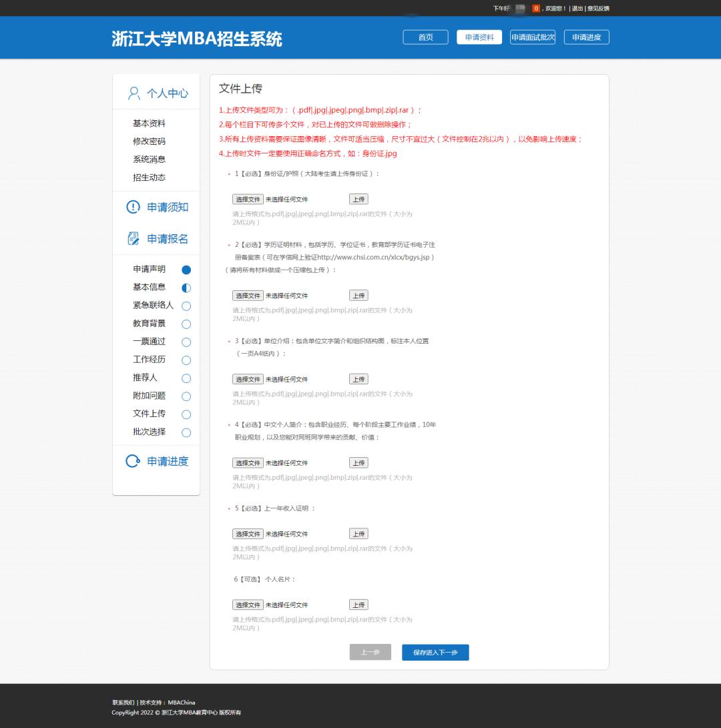Open the 意见反馈 feedback link
This screenshot has height=728, width=721.
[x=598, y=8]
